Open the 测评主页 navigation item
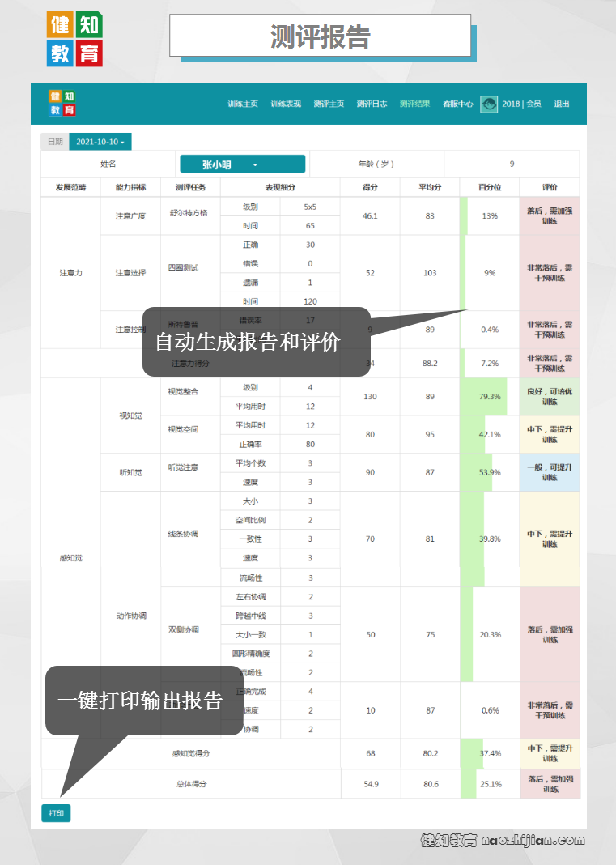Viewport: 616px width, 865px height. [x=329, y=104]
